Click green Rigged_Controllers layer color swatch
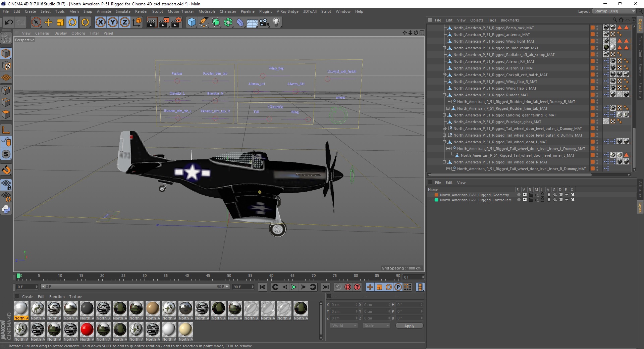Image resolution: width=644 pixels, height=349 pixels. point(436,200)
